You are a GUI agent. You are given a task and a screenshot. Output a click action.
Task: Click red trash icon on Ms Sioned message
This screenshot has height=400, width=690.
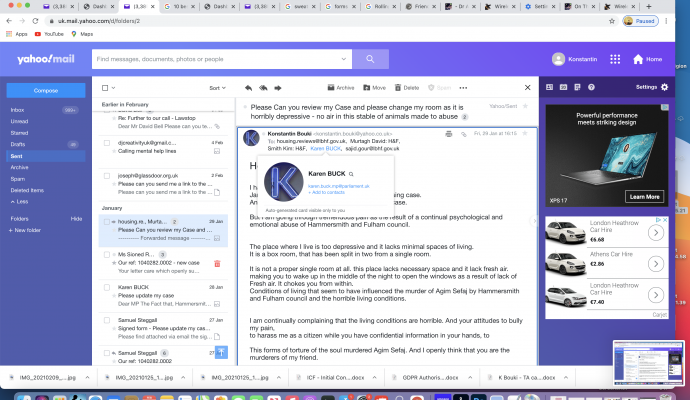tap(217, 263)
